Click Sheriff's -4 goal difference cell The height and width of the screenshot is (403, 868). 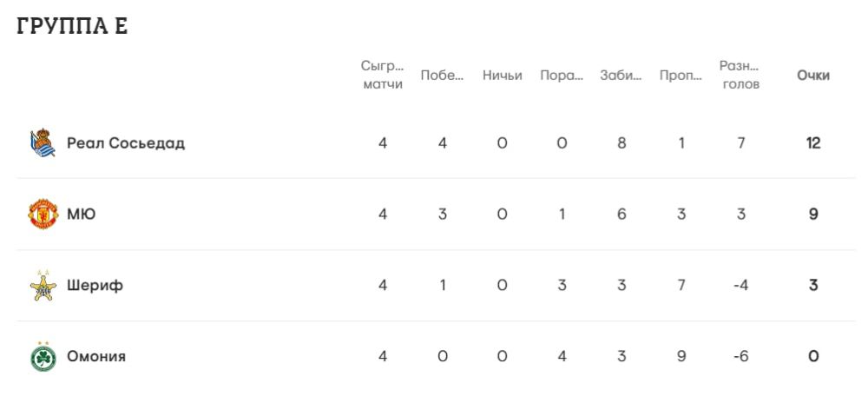(740, 285)
